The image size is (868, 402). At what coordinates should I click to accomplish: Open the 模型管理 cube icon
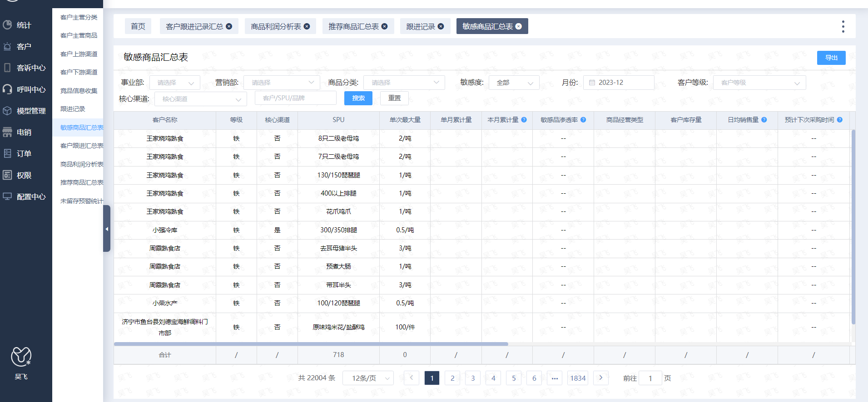click(7, 111)
